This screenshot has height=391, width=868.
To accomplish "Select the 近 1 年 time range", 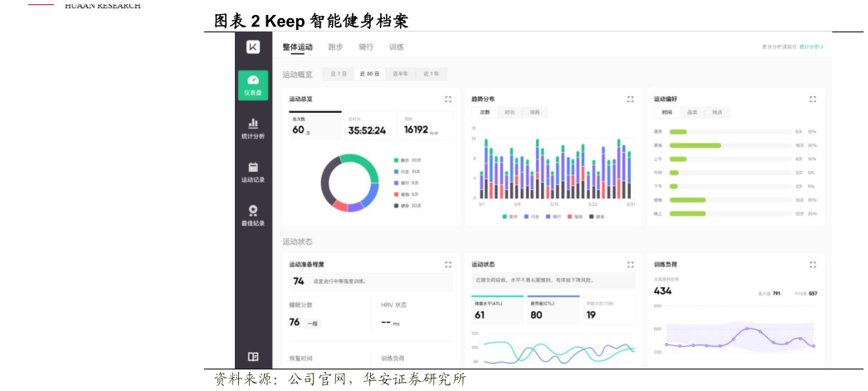I will click(x=432, y=74).
